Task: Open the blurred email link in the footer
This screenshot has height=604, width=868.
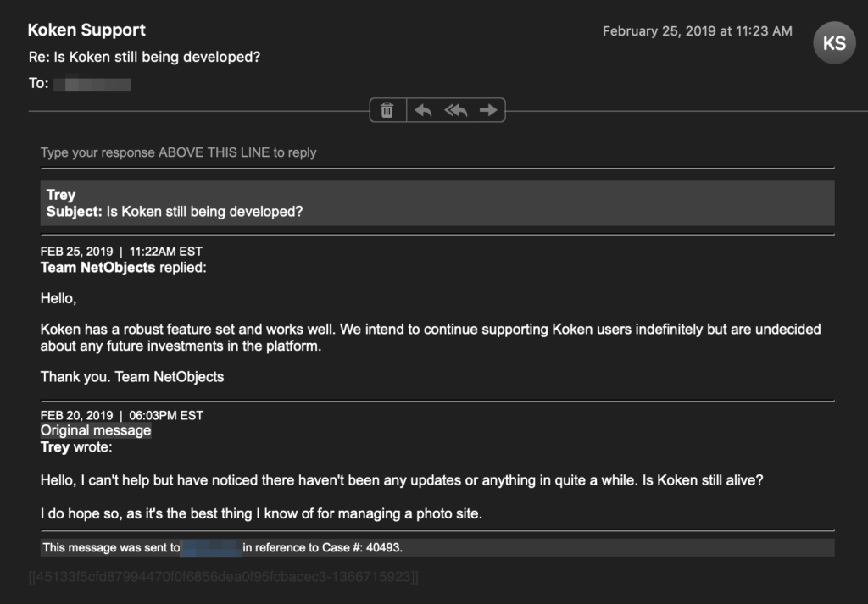Action: (211, 548)
